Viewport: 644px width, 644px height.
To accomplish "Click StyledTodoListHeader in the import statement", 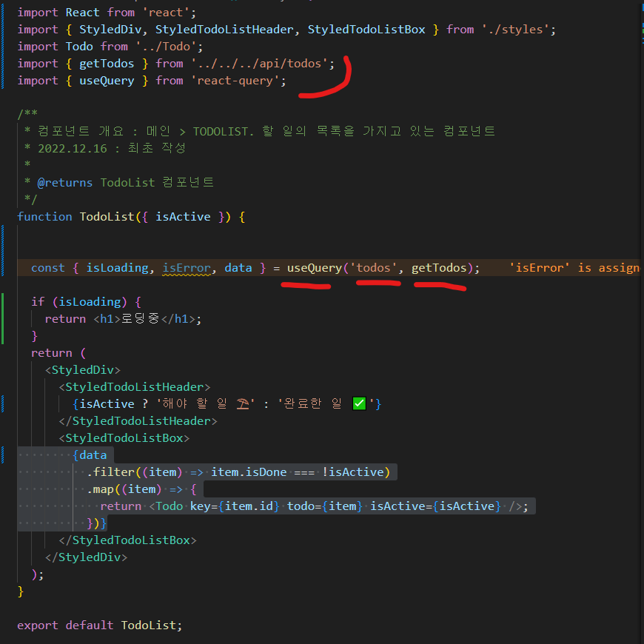I will click(224, 30).
